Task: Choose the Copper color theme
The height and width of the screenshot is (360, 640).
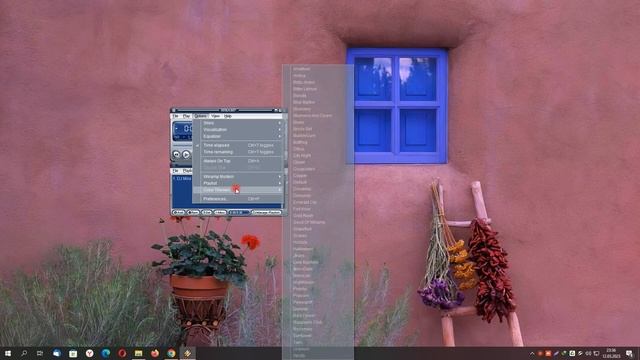Action: pos(318,176)
